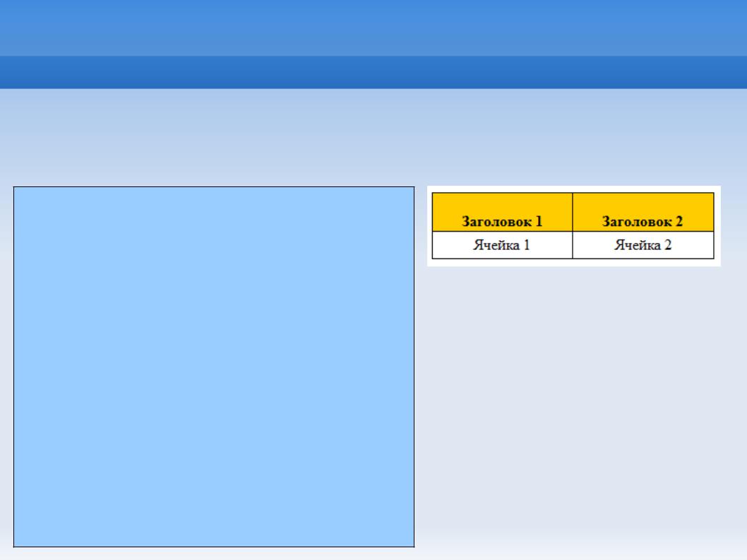The image size is (747, 560).
Task: Select the 'Ячейка 1' table cell
Action: (502, 245)
